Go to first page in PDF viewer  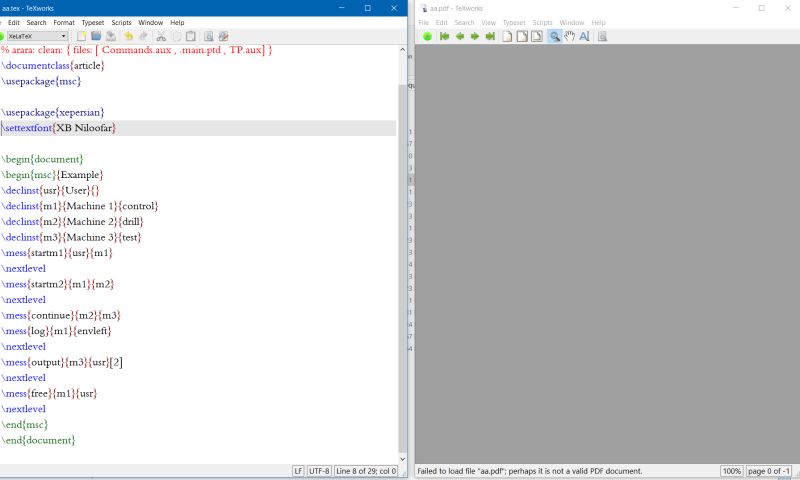click(x=444, y=36)
